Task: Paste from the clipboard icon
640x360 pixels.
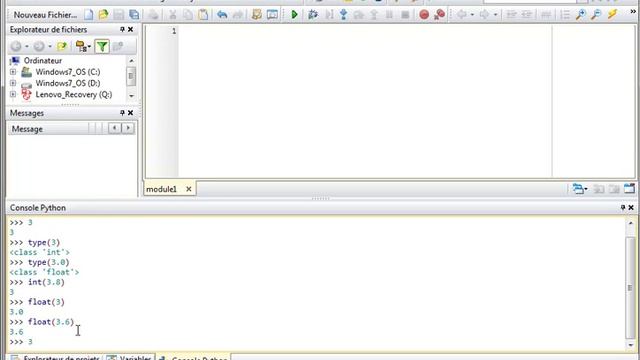Action: (203, 15)
